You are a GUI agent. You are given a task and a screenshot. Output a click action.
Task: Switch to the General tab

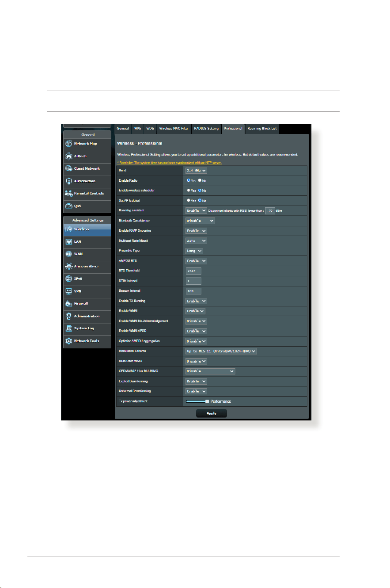[123, 129]
